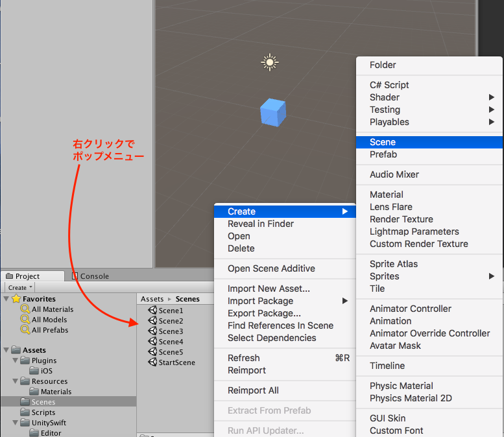The height and width of the screenshot is (437, 504).
Task: Click Reimport All menu item
Action: [285, 390]
